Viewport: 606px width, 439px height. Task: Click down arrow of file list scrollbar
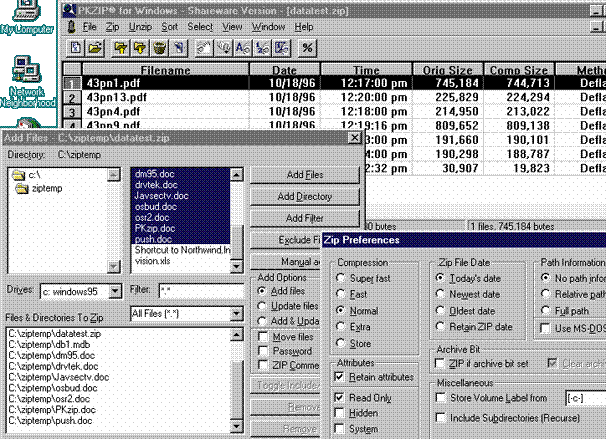click(236, 266)
